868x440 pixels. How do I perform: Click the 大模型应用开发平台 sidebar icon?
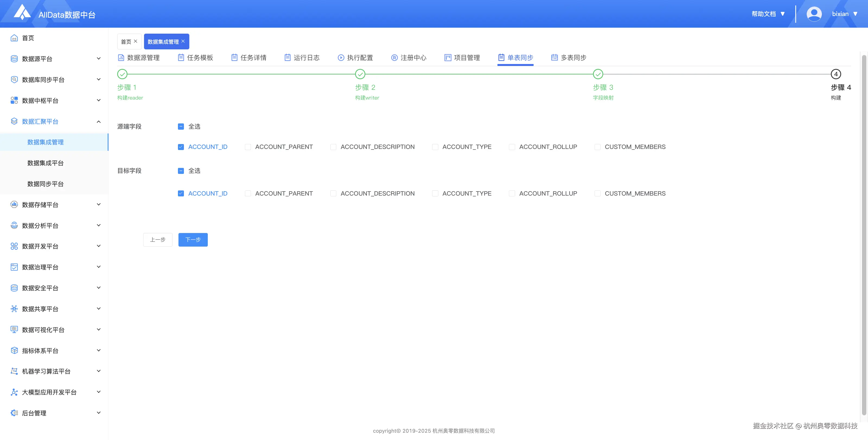[x=14, y=392]
